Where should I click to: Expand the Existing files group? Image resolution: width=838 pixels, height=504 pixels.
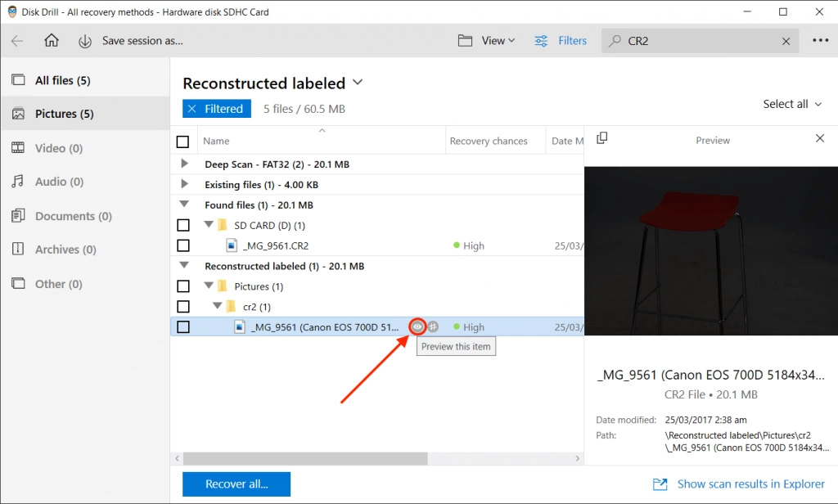pyautogui.click(x=184, y=184)
